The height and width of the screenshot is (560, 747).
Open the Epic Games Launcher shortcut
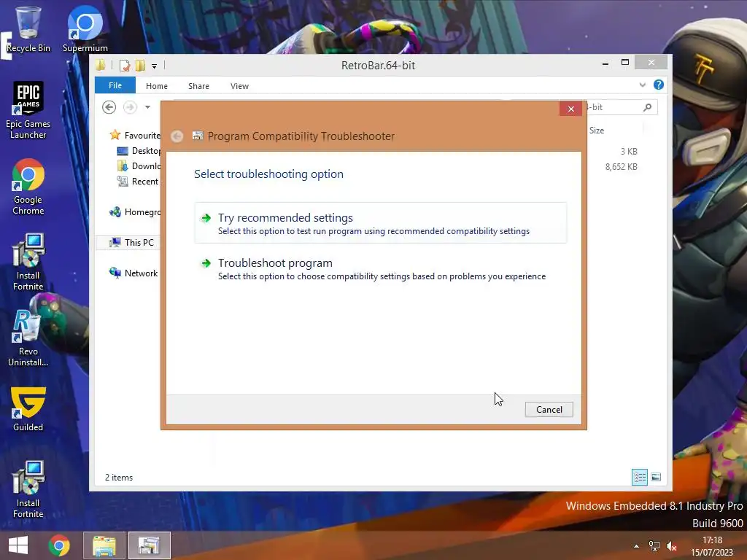click(x=28, y=111)
